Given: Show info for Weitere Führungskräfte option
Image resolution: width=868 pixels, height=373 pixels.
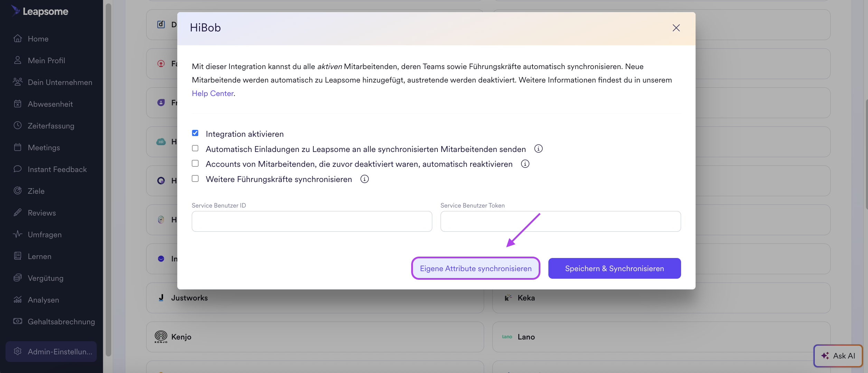Looking at the screenshot, I should (364, 179).
